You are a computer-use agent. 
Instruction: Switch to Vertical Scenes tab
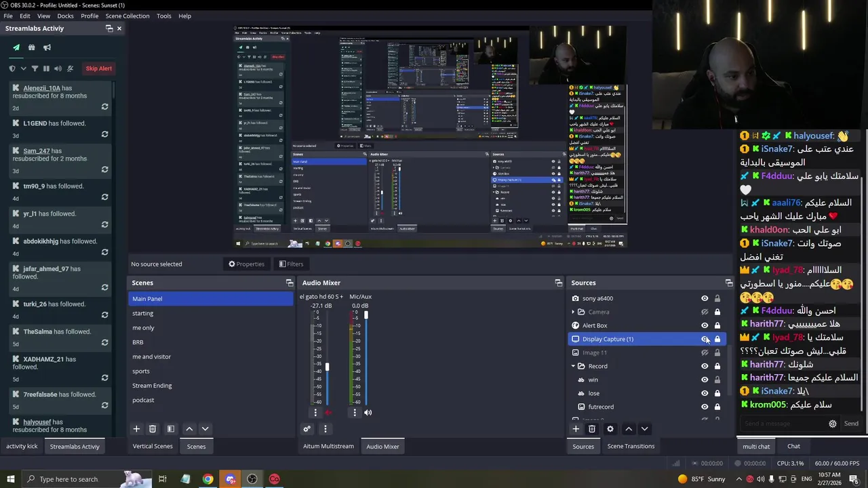click(153, 446)
